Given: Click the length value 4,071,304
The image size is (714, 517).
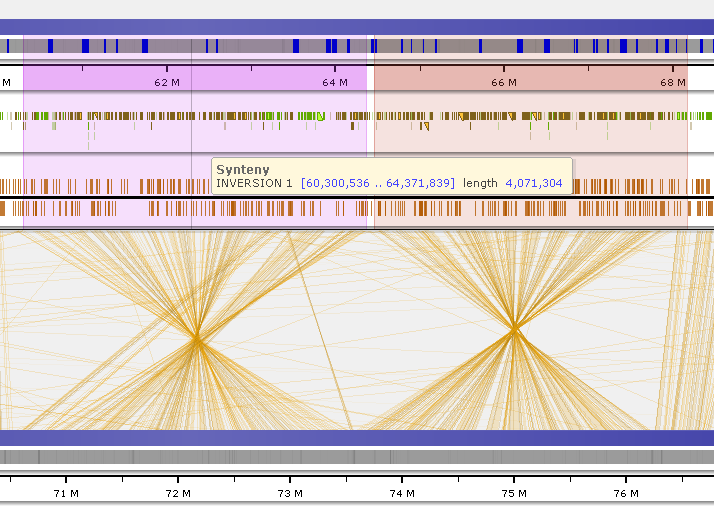Looking at the screenshot, I should 534,183.
